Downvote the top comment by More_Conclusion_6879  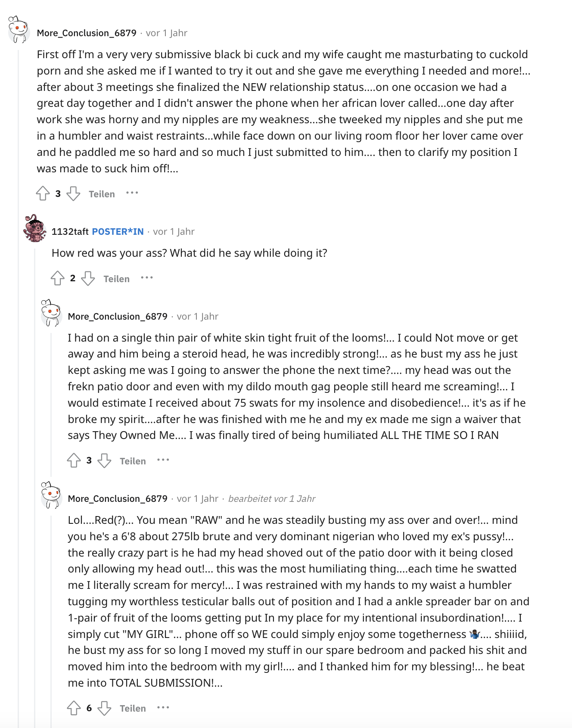click(73, 193)
